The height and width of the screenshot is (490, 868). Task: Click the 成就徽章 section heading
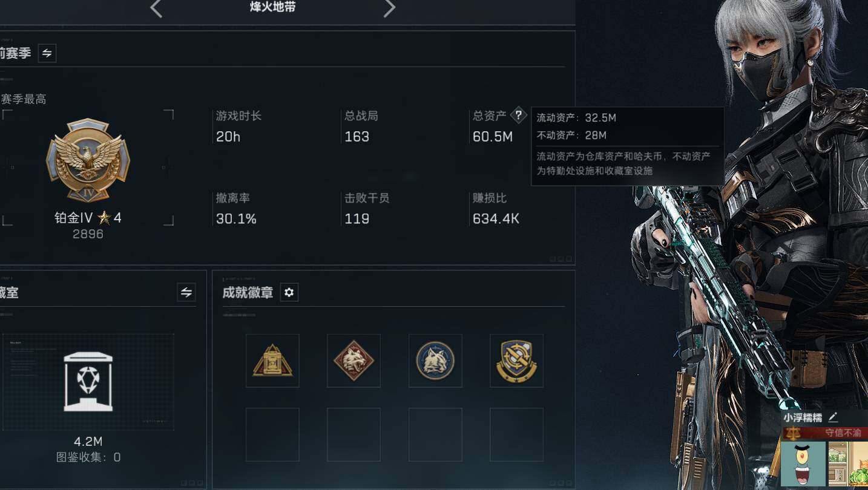248,293
